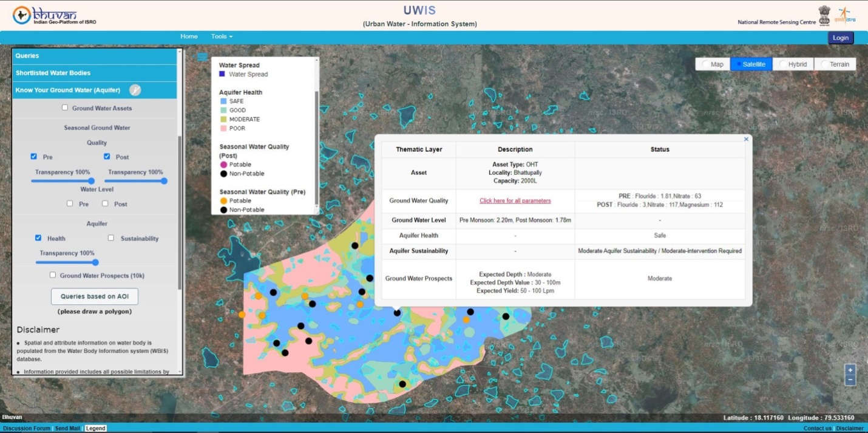
Task: Click the orange Potable (Pre) legend marker
Action: coord(223,200)
